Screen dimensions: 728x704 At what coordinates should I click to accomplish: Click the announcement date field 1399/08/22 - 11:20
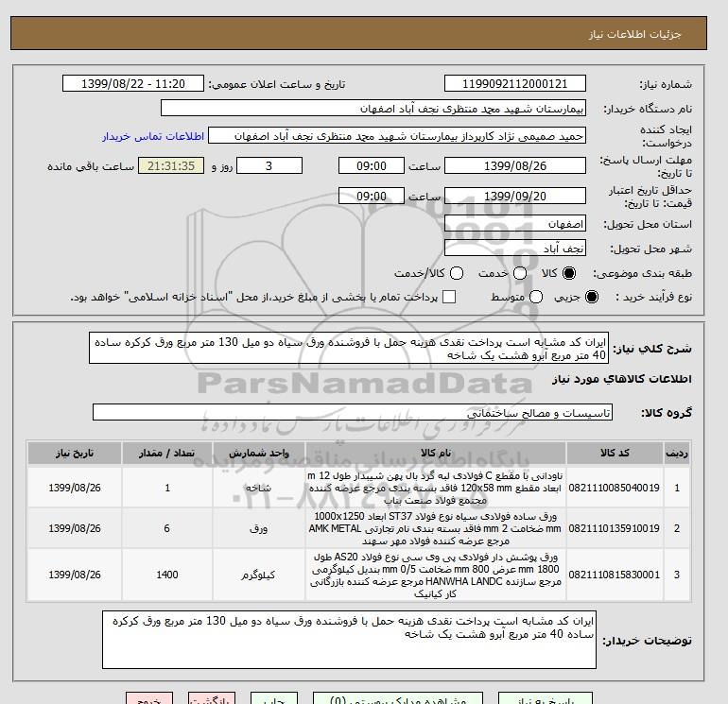click(x=132, y=83)
